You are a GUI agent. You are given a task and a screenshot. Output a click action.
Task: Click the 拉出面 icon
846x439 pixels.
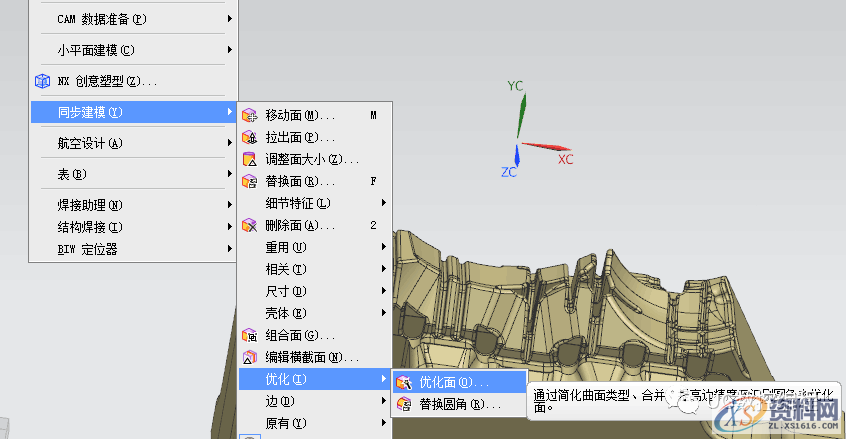coord(249,137)
